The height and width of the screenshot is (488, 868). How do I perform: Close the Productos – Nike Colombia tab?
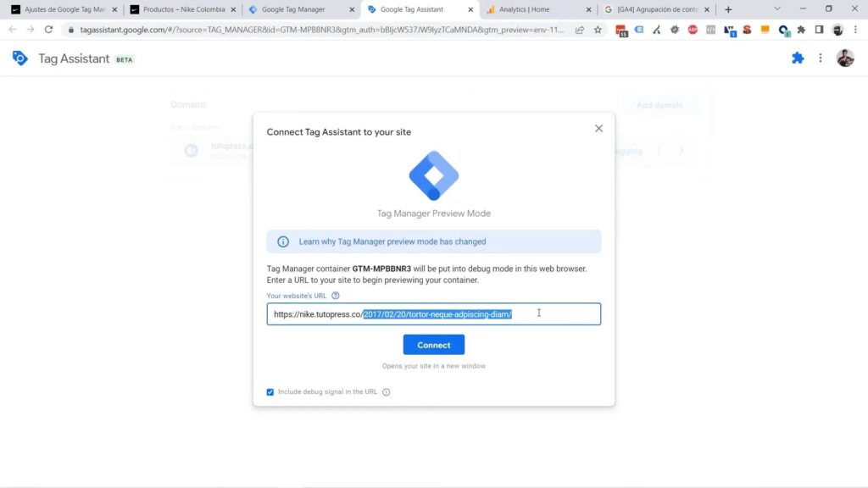(x=233, y=9)
